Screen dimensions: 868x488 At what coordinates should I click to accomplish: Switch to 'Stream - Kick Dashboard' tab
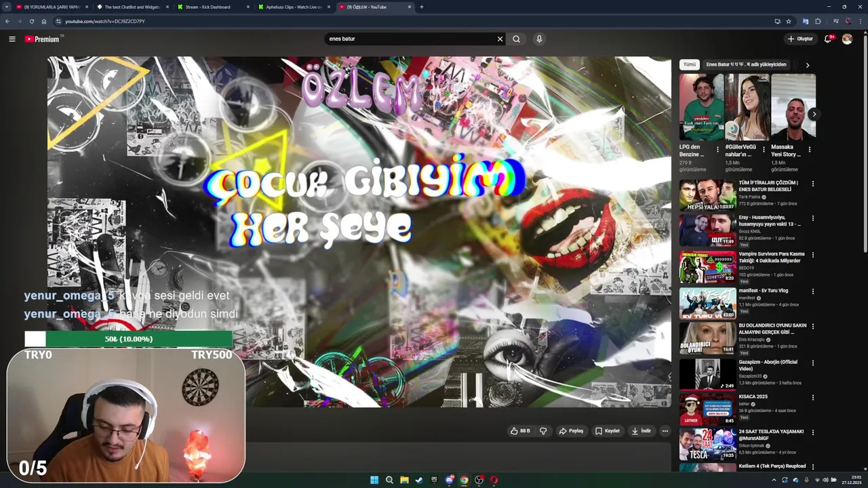[213, 7]
